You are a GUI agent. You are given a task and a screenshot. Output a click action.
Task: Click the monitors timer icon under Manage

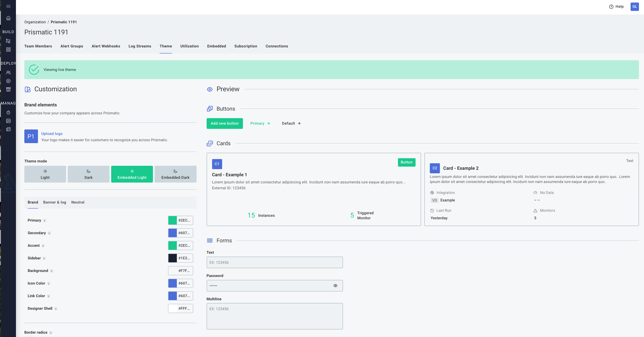8,112
